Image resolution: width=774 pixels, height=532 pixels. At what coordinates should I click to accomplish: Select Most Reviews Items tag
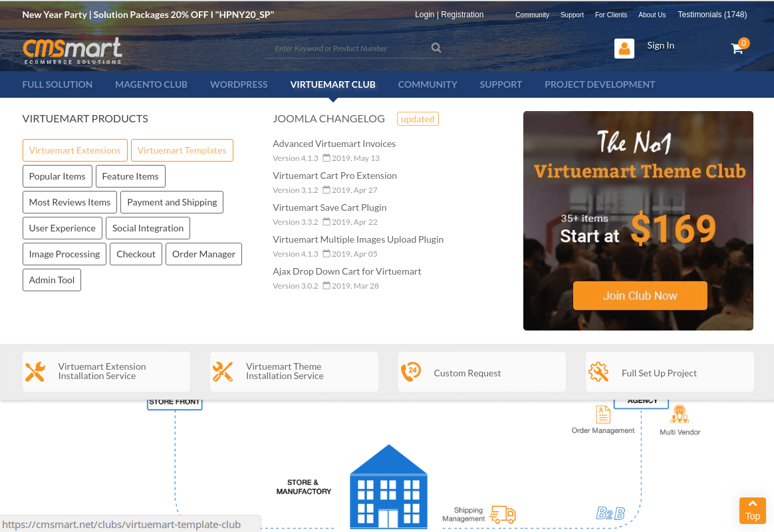[x=70, y=202]
